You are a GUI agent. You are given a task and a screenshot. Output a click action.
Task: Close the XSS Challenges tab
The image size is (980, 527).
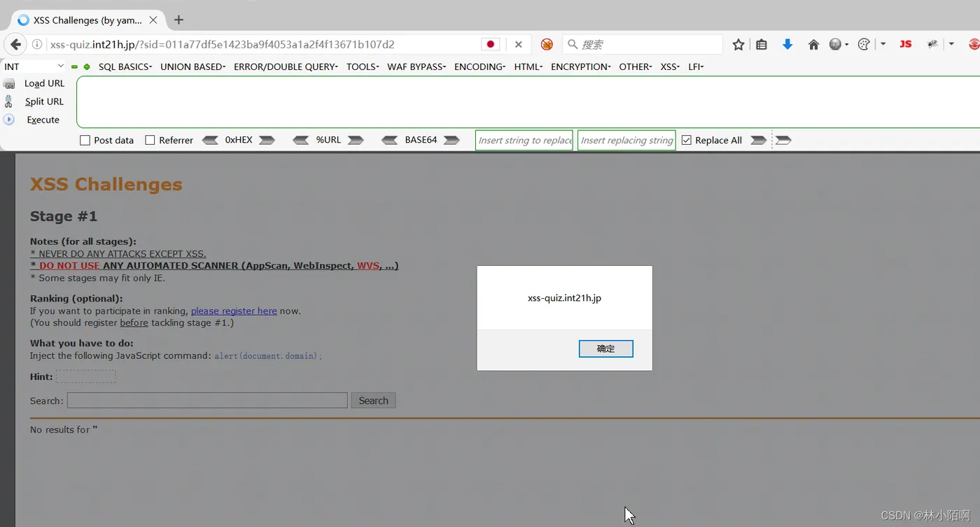coord(153,20)
